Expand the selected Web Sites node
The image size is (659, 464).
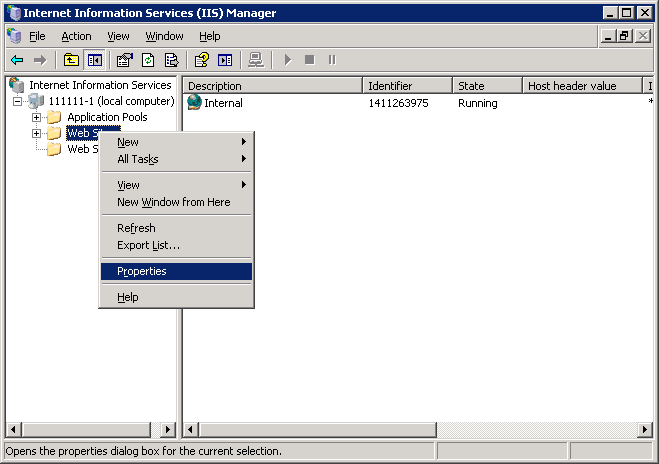[37, 133]
